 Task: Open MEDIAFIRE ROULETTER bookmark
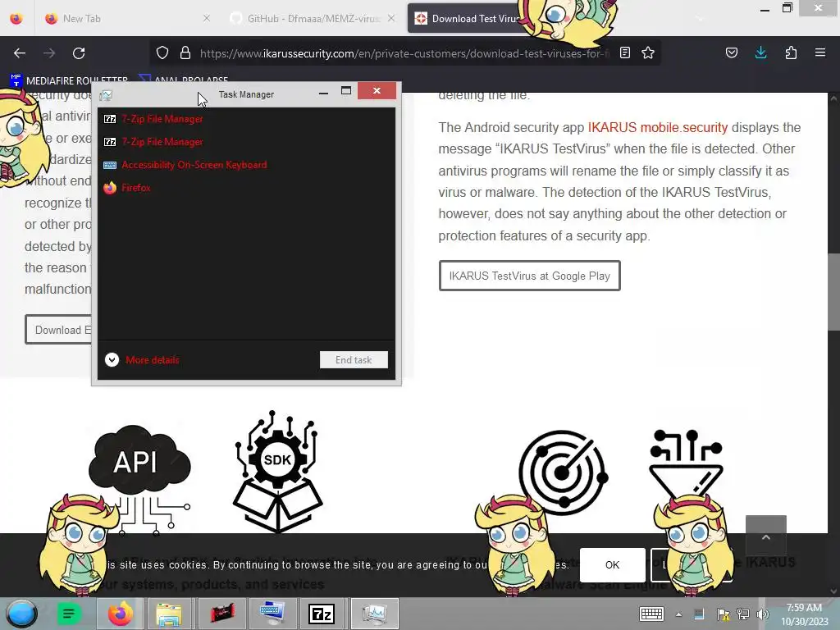[x=69, y=80]
